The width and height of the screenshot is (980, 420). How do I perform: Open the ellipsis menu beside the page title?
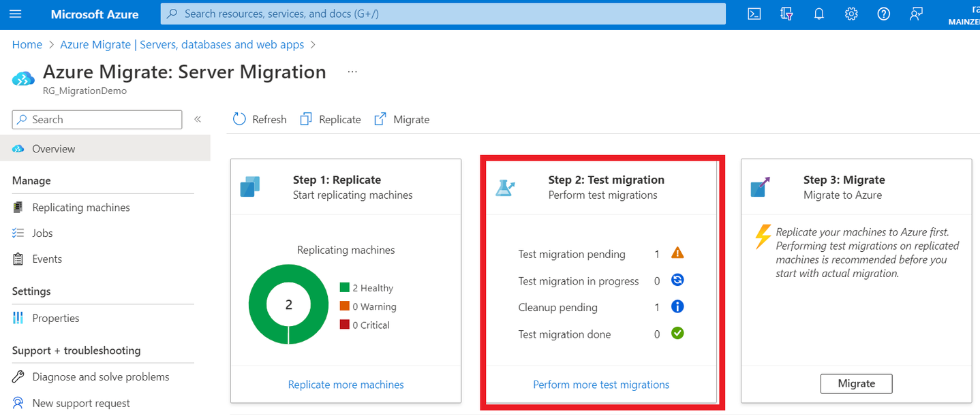tap(352, 71)
